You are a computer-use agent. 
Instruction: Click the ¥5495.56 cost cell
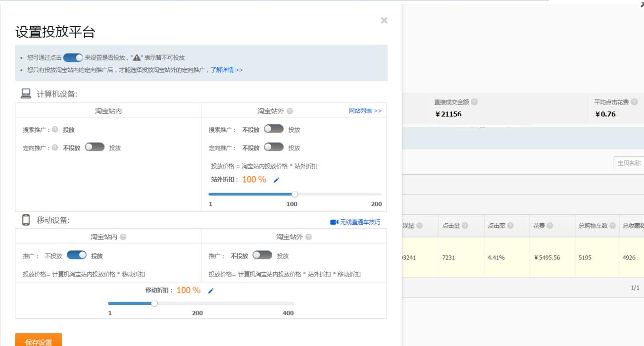click(546, 257)
